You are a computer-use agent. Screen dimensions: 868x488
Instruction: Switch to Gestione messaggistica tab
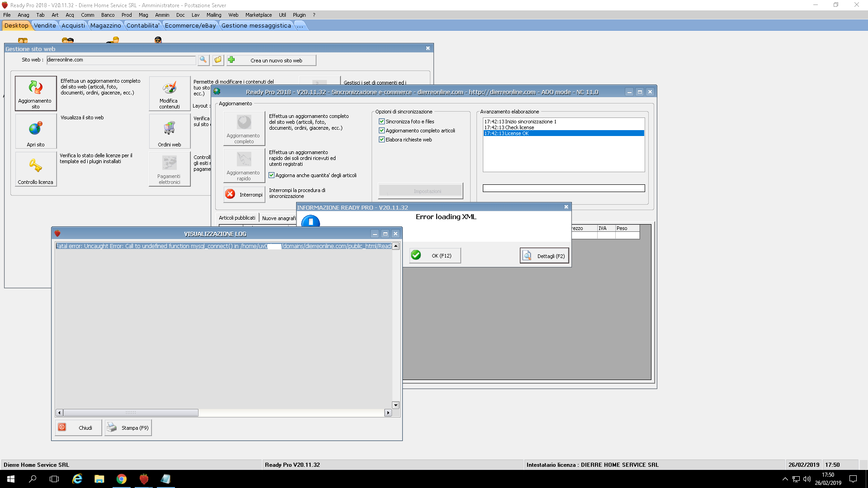(x=256, y=25)
